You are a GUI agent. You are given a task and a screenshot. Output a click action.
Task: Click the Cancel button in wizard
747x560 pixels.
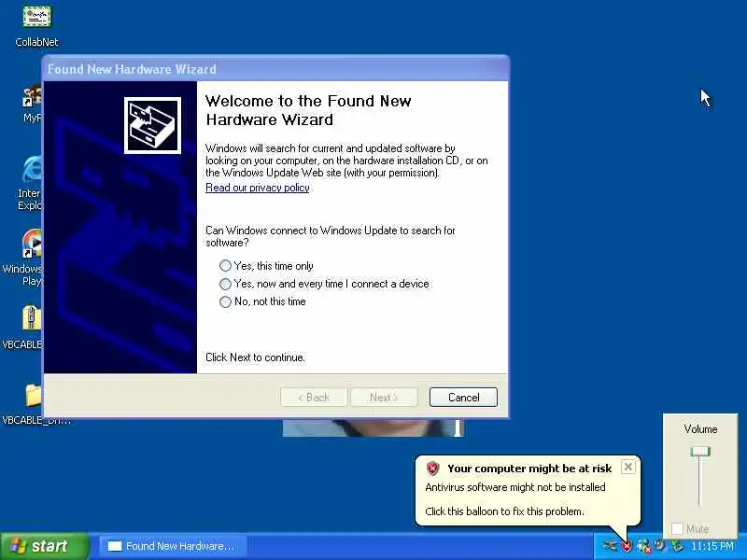pyautogui.click(x=463, y=398)
